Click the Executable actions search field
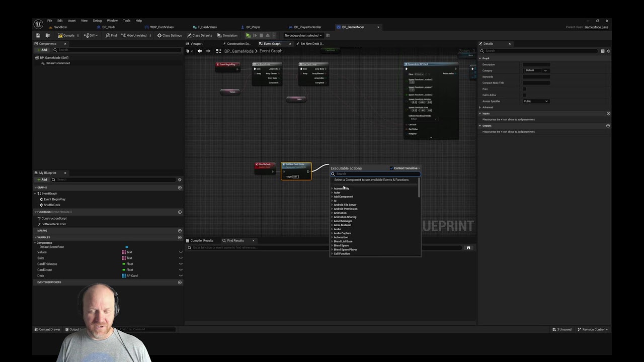Image resolution: width=644 pixels, height=362 pixels. [x=375, y=174]
